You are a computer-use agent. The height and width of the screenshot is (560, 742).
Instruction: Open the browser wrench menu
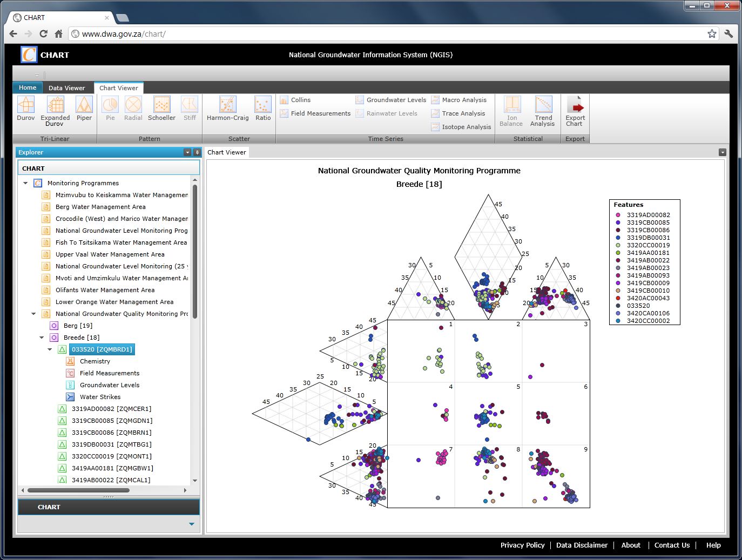click(728, 33)
